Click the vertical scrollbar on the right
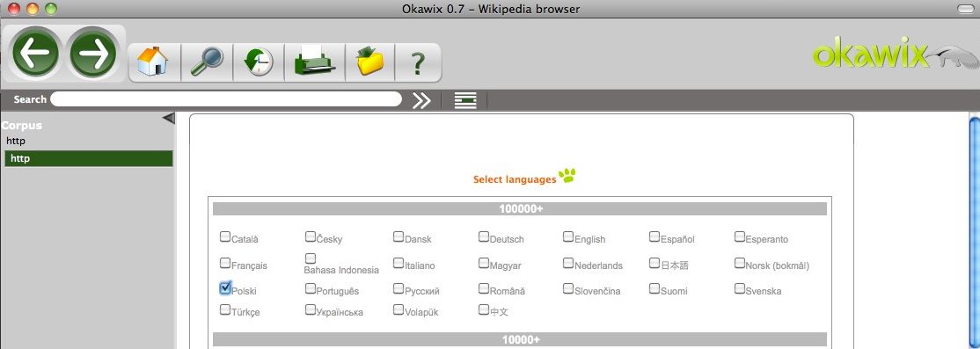The image size is (980, 349). click(x=974, y=231)
